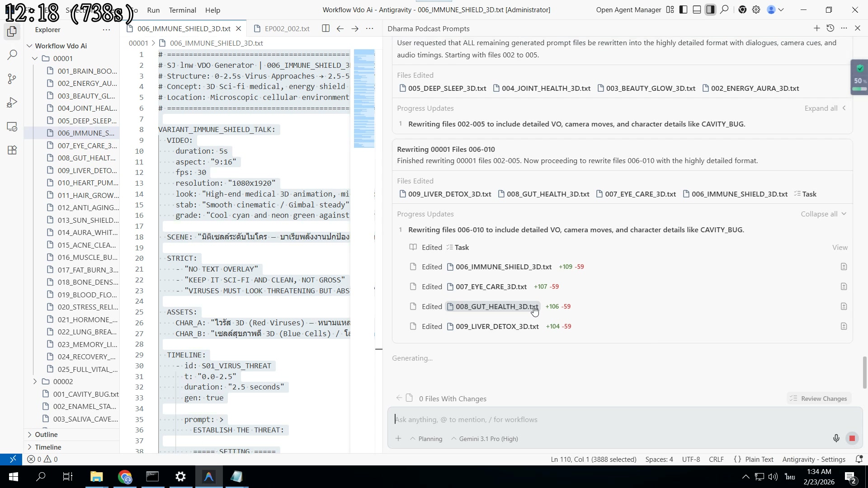
Task: Start a new agent chat with the plus icon
Action: coord(817,28)
